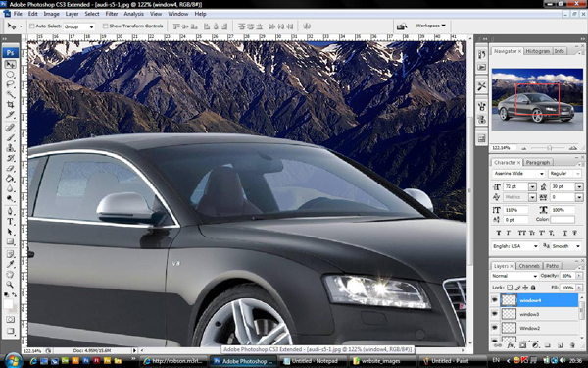Select the Move tool in toolbox
This screenshot has height=368, width=588.
coord(10,65)
